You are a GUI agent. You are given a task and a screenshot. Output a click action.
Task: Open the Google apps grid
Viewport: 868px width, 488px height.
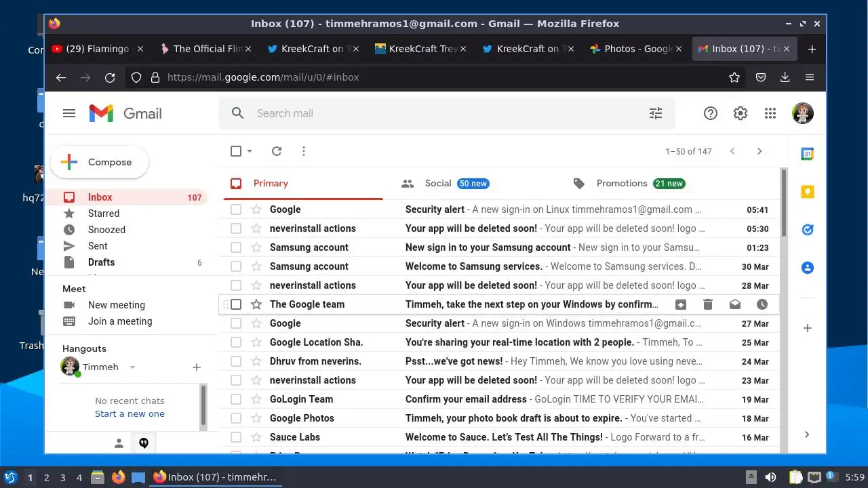tap(770, 113)
